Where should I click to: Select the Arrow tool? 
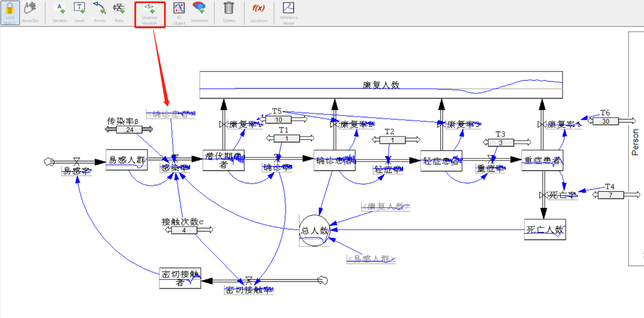[x=99, y=13]
